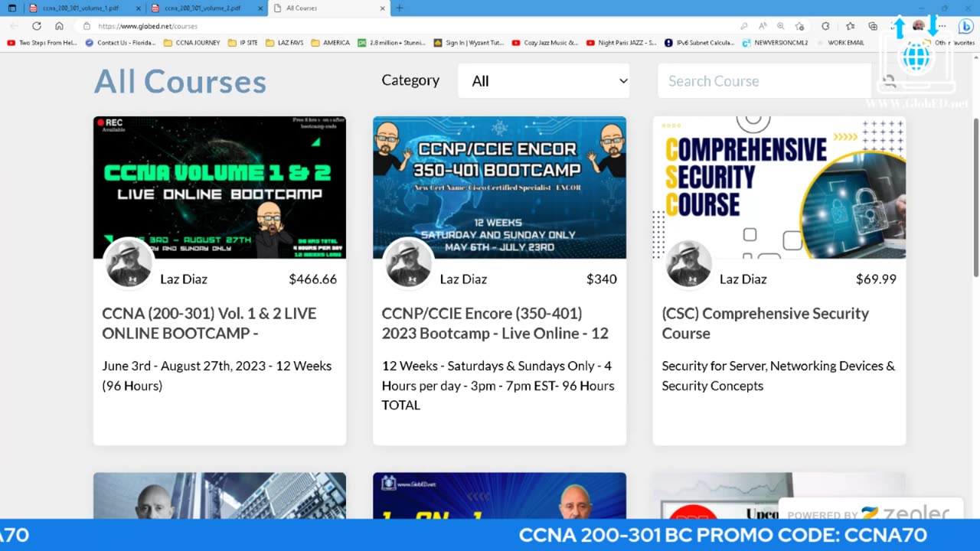Screen dimensions: 980x551
Task: Open NEWVERSIONCML2 bookmark
Action: 775,43
